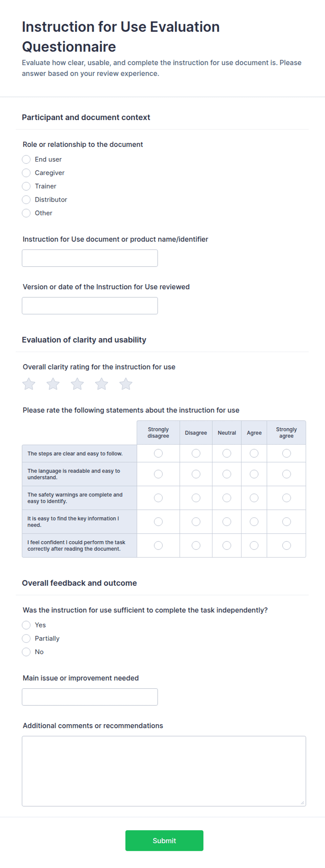Screen dimensions: 325x868
Task: Select Neutral for language is readable
Action: click(227, 474)
